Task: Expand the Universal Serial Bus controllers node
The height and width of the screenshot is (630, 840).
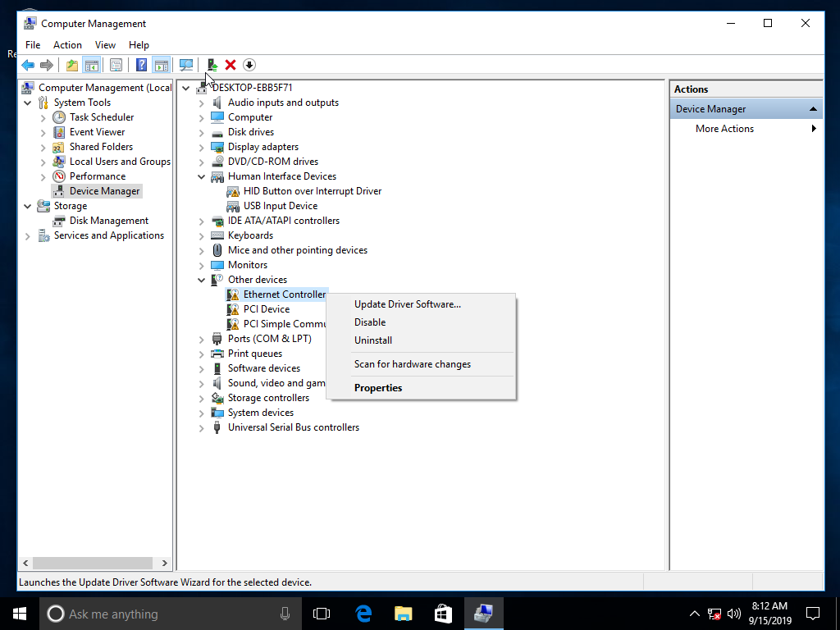Action: [x=202, y=427]
